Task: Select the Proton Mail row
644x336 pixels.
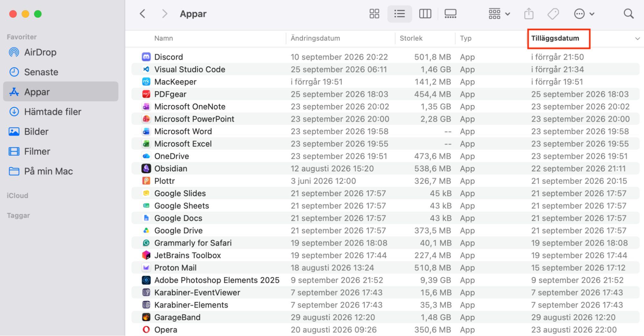Action: pyautogui.click(x=385, y=268)
